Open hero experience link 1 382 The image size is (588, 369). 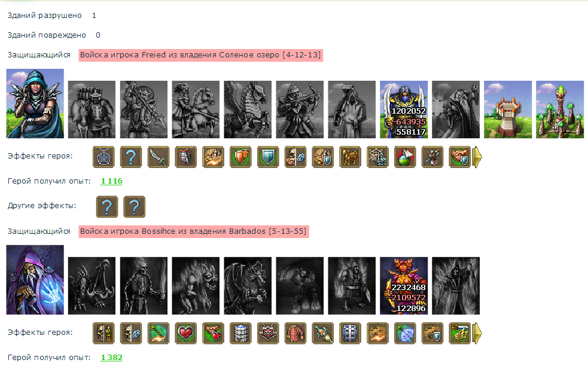[x=111, y=358]
